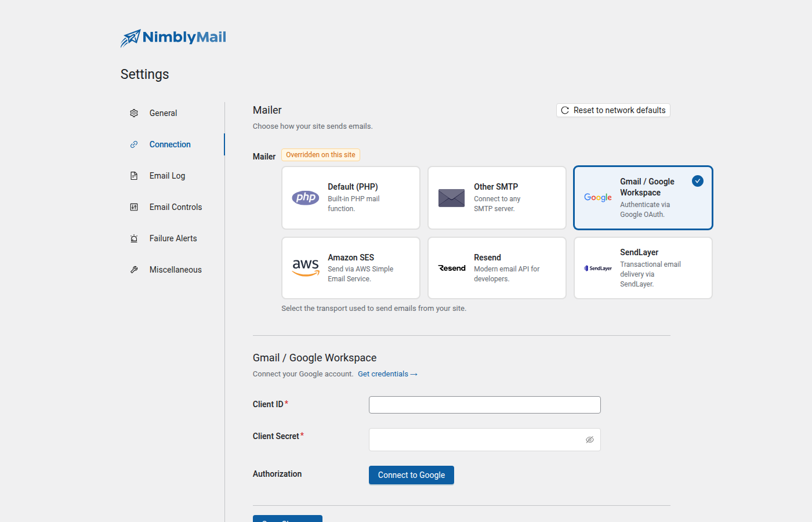The width and height of the screenshot is (812, 522).
Task: Click the Other SMTP envelope icon
Action: pyautogui.click(x=452, y=198)
